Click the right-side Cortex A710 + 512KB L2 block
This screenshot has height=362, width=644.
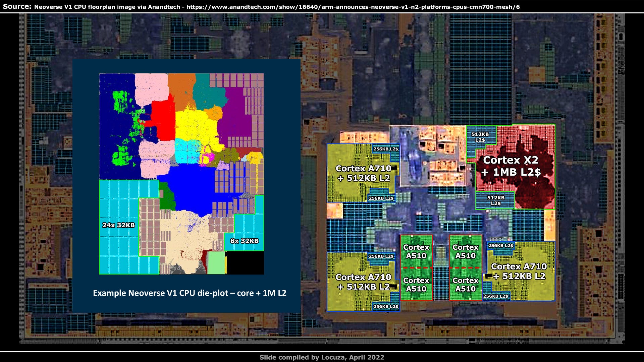pos(519,271)
